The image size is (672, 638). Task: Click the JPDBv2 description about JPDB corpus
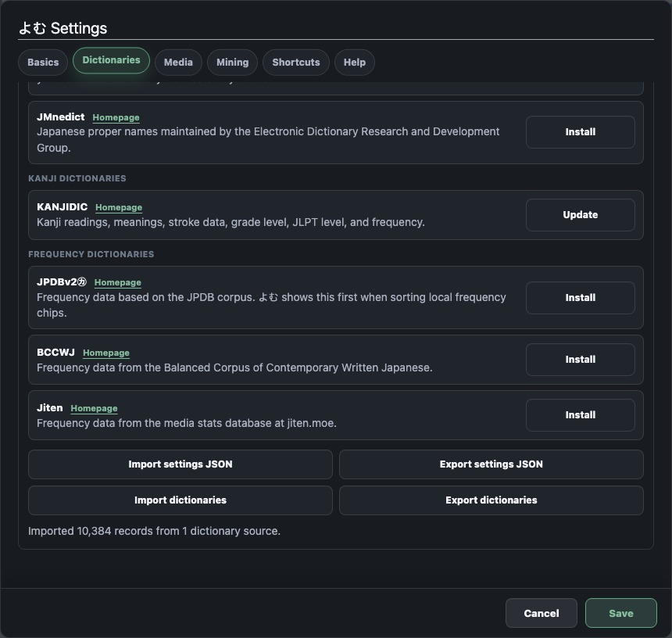pyautogui.click(x=271, y=305)
